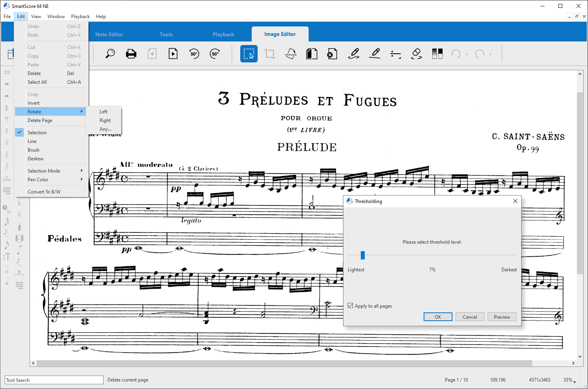Click Select All in Edit menu
Image resolution: width=588 pixels, height=389 pixels.
point(51,82)
